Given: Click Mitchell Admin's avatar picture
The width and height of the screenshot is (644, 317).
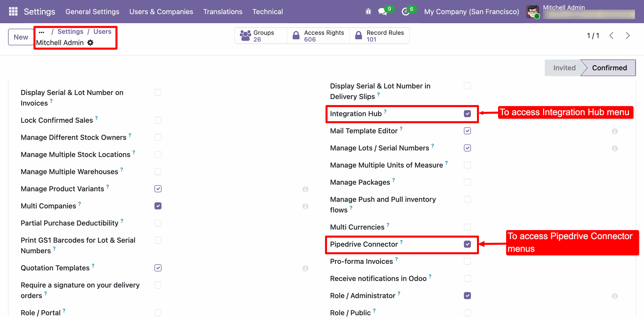Looking at the screenshot, I should (x=533, y=12).
